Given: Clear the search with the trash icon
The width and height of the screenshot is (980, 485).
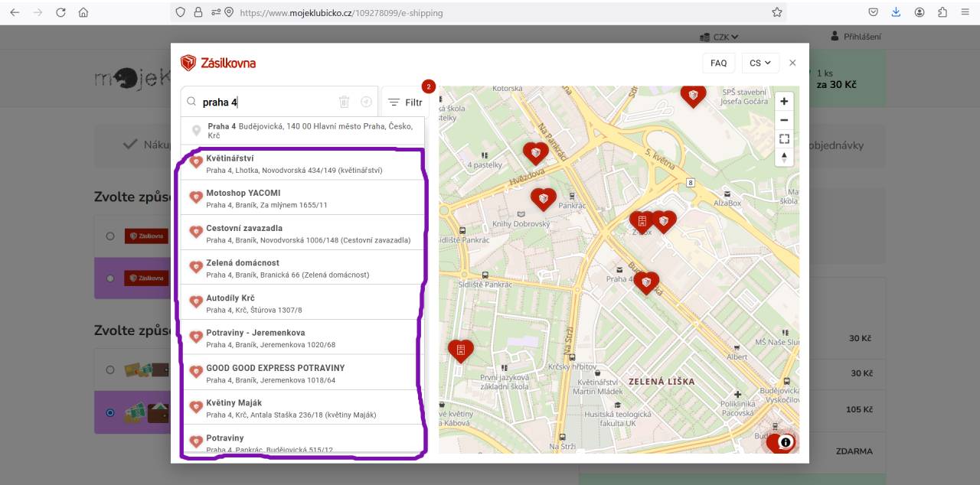Looking at the screenshot, I should 345,102.
